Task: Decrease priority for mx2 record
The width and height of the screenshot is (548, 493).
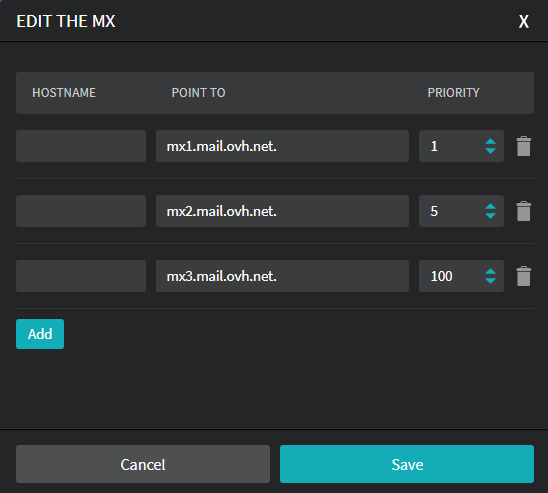Action: [x=490, y=216]
